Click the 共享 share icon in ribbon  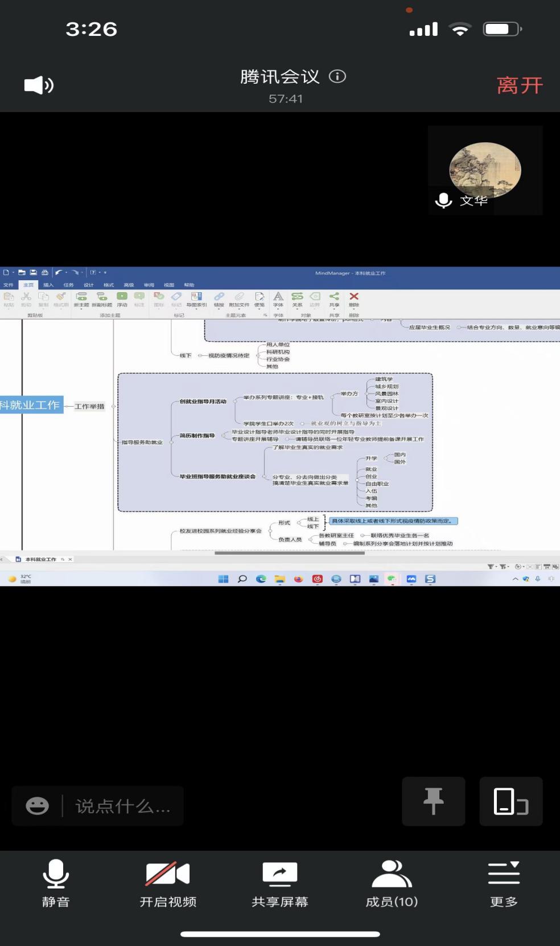point(334,298)
